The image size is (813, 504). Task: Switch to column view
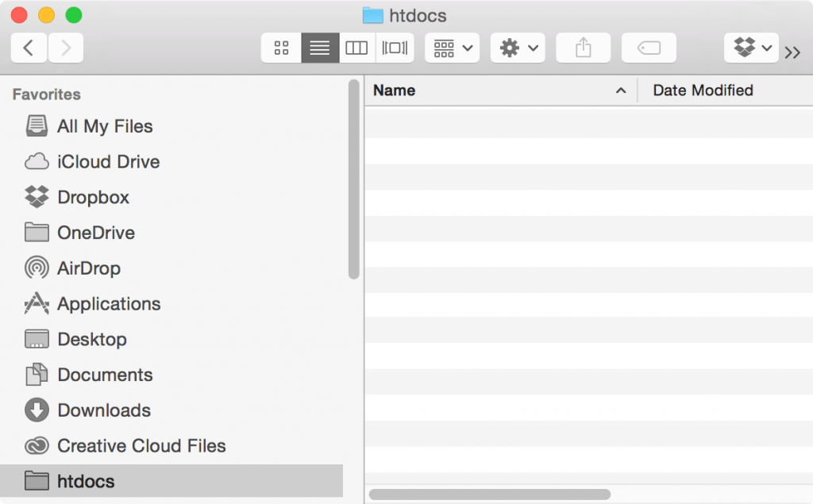click(x=356, y=48)
